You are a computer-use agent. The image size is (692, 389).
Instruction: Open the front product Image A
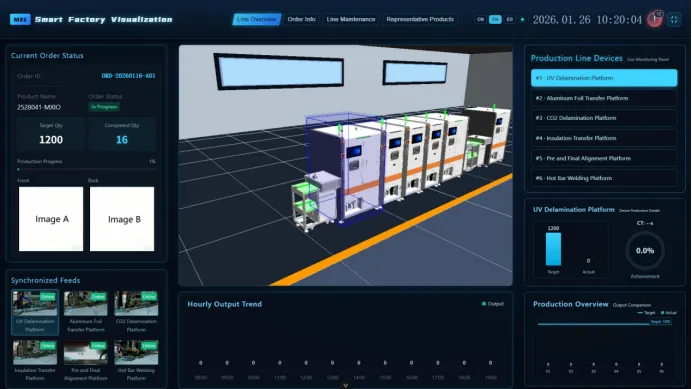tap(51, 219)
